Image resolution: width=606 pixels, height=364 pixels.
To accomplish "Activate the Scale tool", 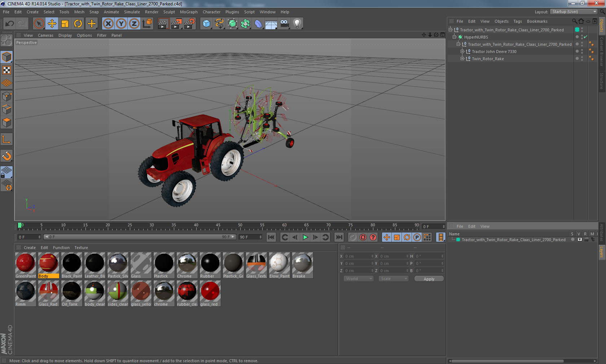I will pyautogui.click(x=65, y=24).
